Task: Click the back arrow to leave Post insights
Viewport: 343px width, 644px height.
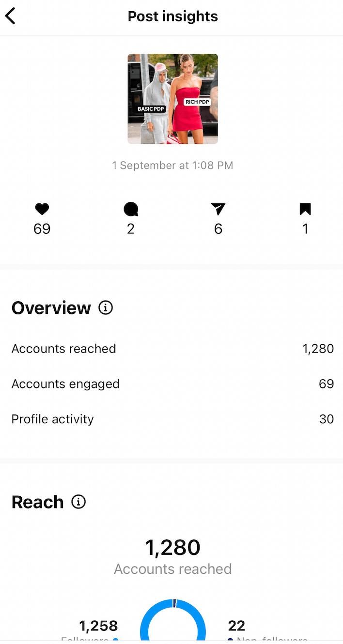Action: [x=10, y=15]
